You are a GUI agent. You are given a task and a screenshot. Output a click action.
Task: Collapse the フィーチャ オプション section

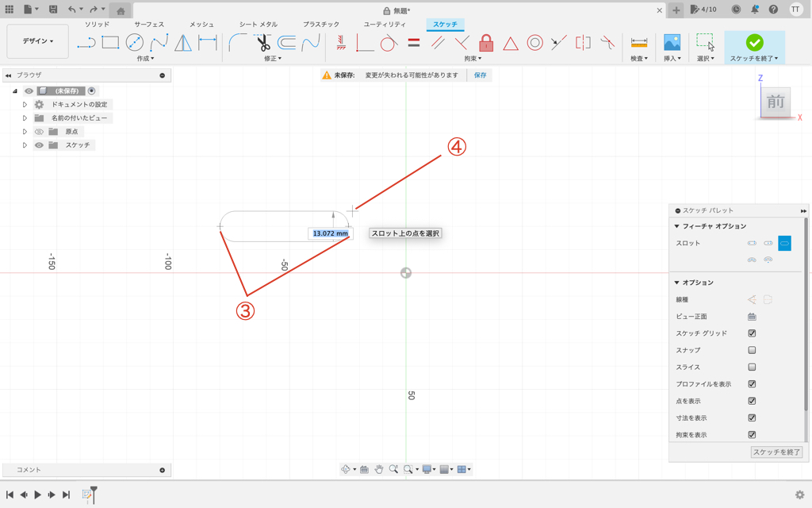coord(677,226)
